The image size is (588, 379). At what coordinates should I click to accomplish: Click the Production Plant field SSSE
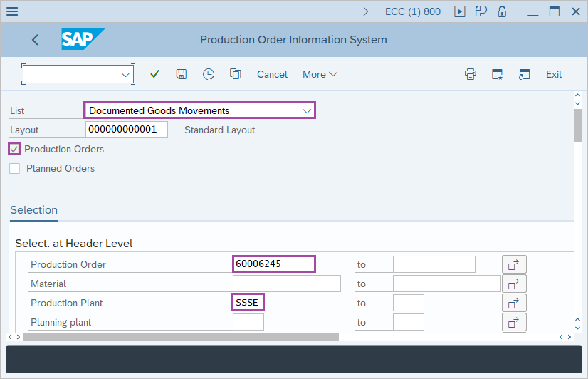pos(248,302)
